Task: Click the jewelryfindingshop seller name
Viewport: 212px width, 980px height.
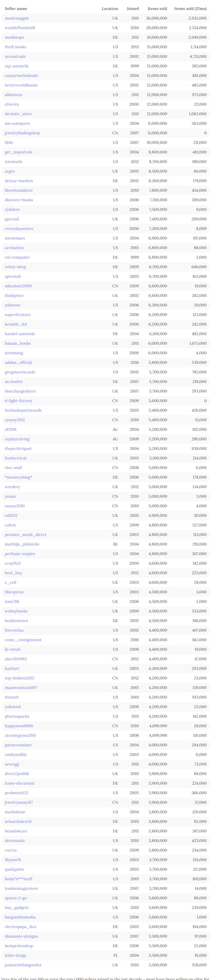Action: [22, 133]
